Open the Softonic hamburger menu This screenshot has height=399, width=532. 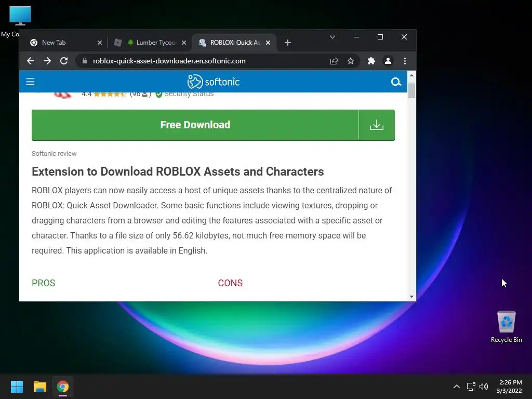click(x=30, y=82)
